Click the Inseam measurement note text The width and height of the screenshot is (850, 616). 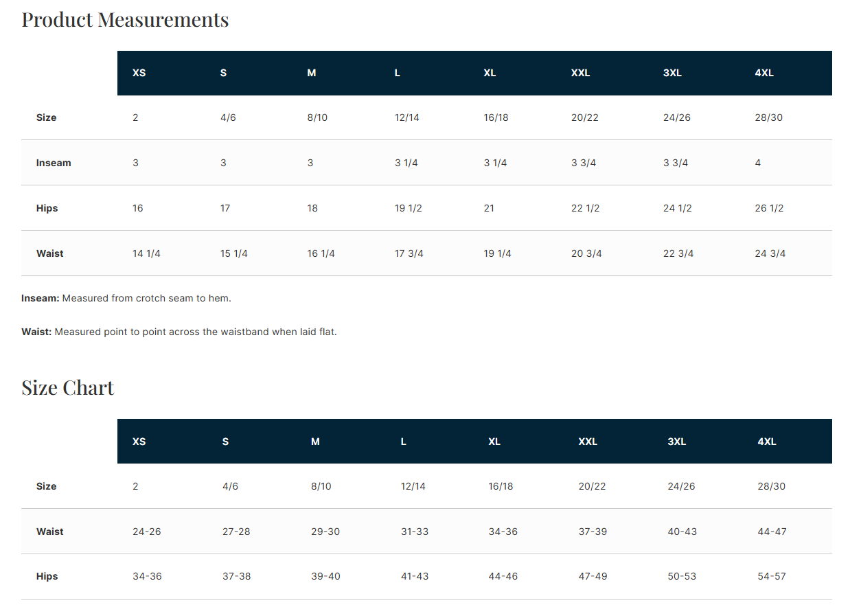[x=126, y=299]
